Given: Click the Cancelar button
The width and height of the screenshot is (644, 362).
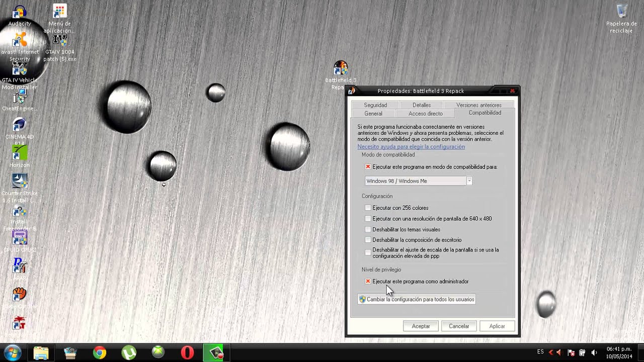Looking at the screenshot, I should pos(459,326).
